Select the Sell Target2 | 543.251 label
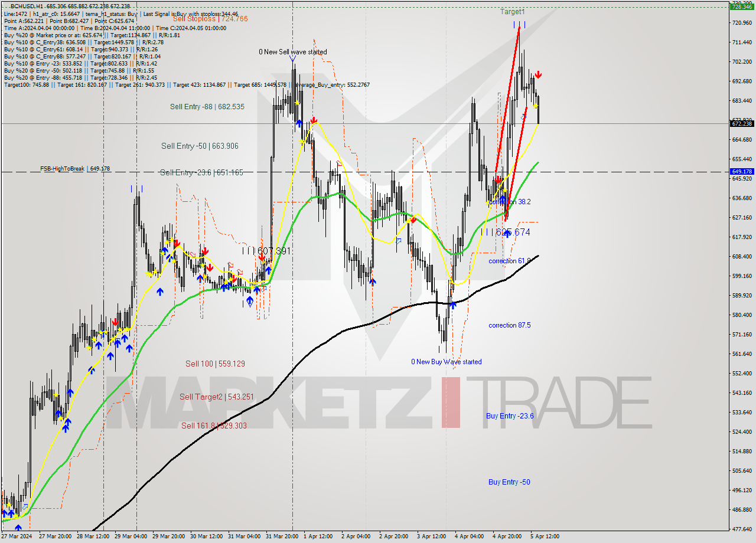Screen dimensions: 756x543 pos(217,397)
